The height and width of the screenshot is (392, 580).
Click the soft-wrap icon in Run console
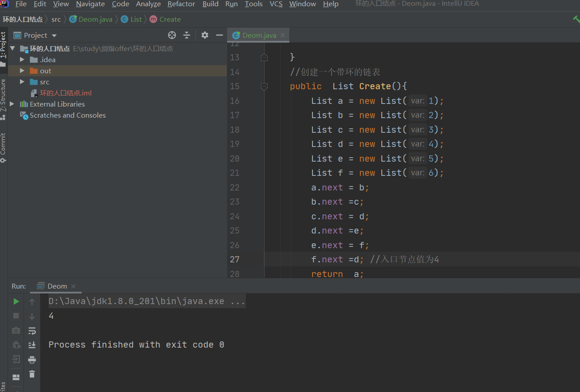tap(32, 331)
